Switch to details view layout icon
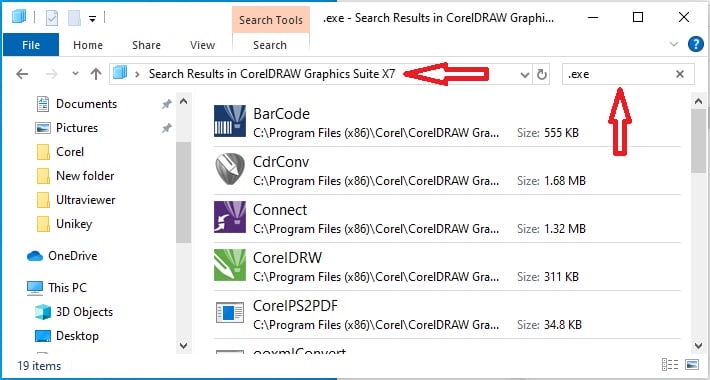The height and width of the screenshot is (380, 710). click(670, 365)
